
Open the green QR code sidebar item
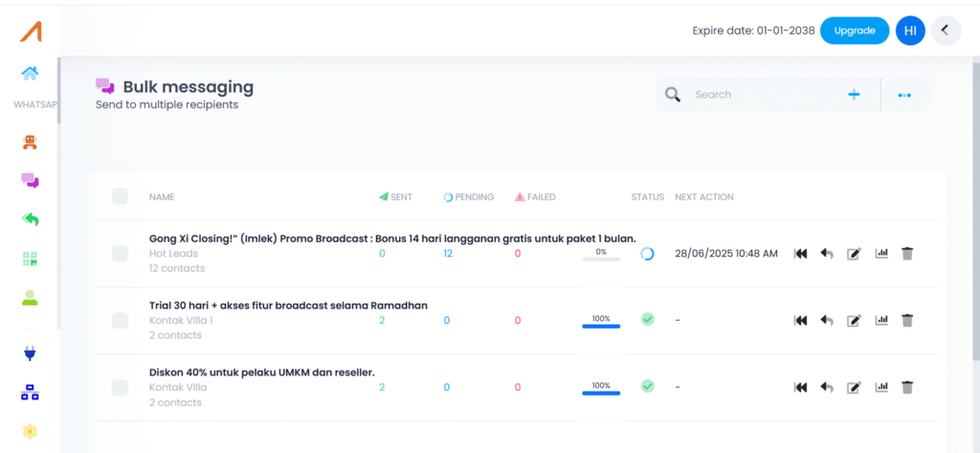30,259
